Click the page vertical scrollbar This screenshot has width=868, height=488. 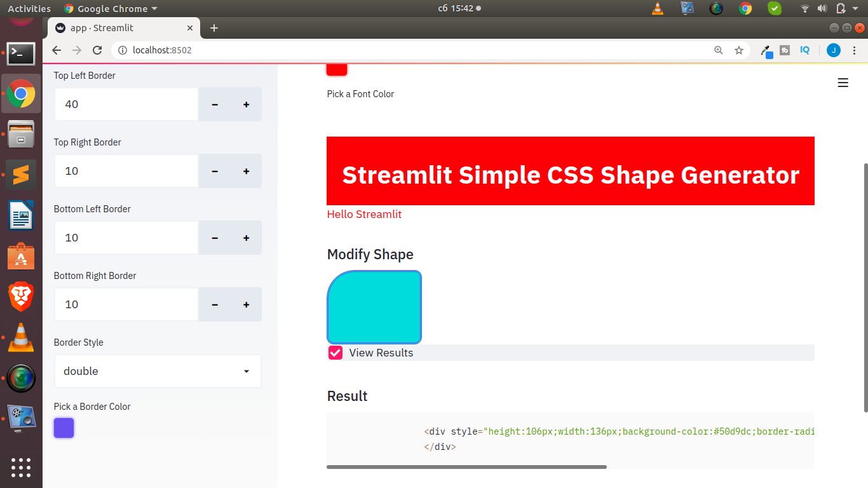coord(865,287)
